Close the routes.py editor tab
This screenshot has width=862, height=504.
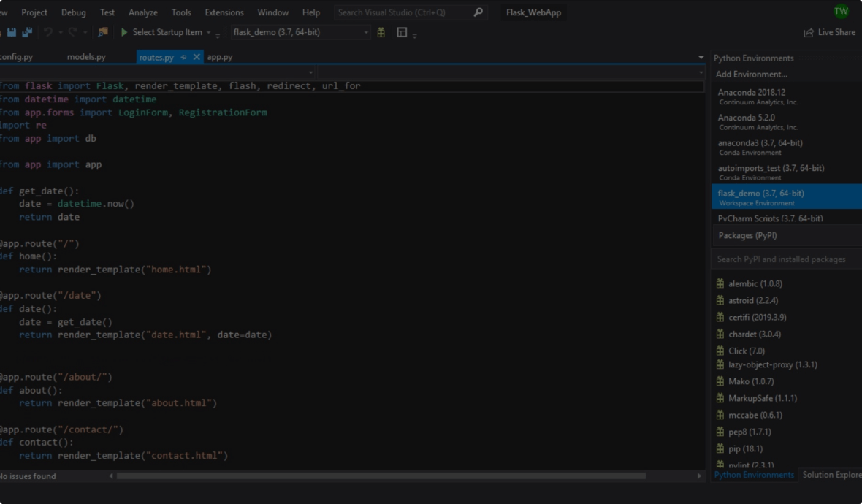coord(197,57)
